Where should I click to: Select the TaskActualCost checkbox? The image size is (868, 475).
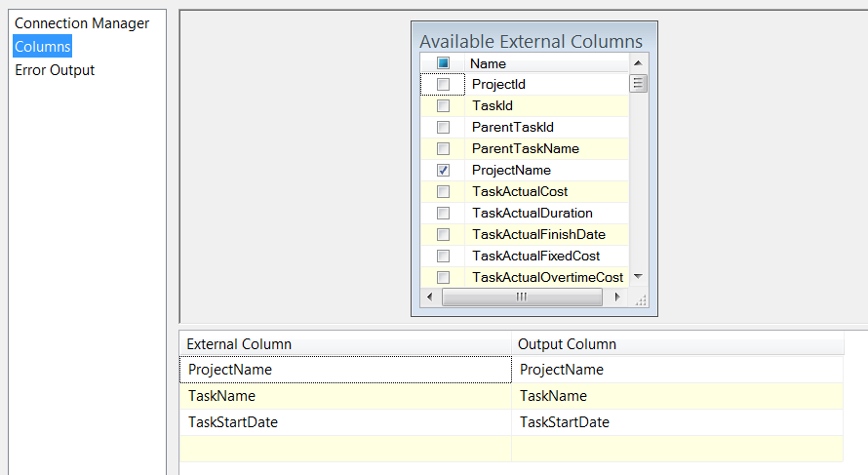pyautogui.click(x=443, y=192)
